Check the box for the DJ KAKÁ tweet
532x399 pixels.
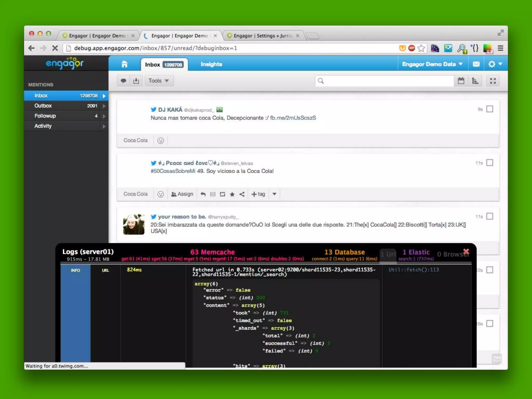point(490,109)
